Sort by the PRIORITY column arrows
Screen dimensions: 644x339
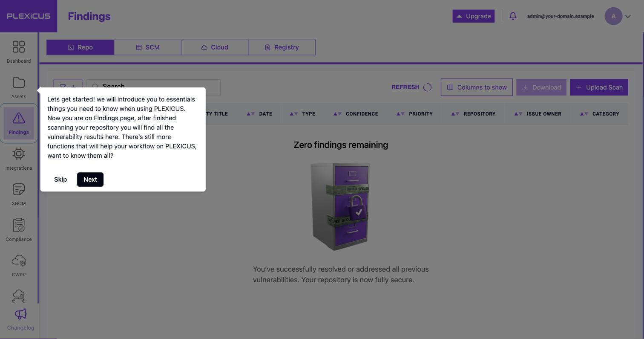point(400,114)
